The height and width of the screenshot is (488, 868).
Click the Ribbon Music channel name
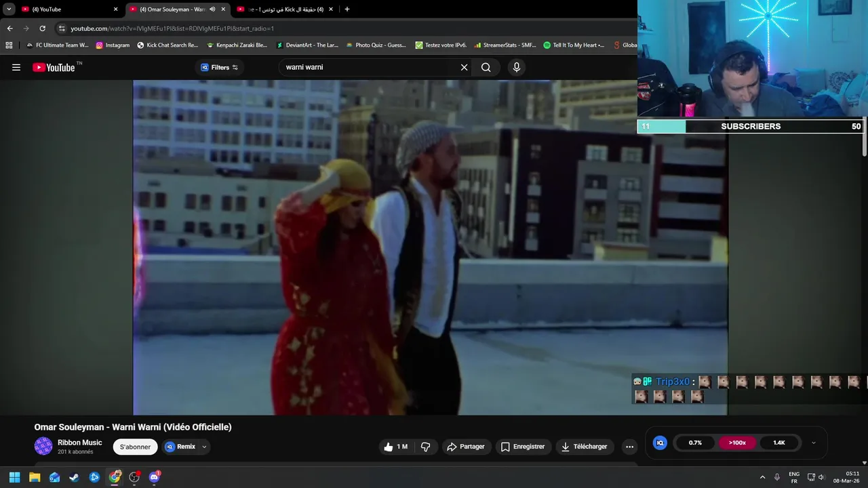click(80, 443)
